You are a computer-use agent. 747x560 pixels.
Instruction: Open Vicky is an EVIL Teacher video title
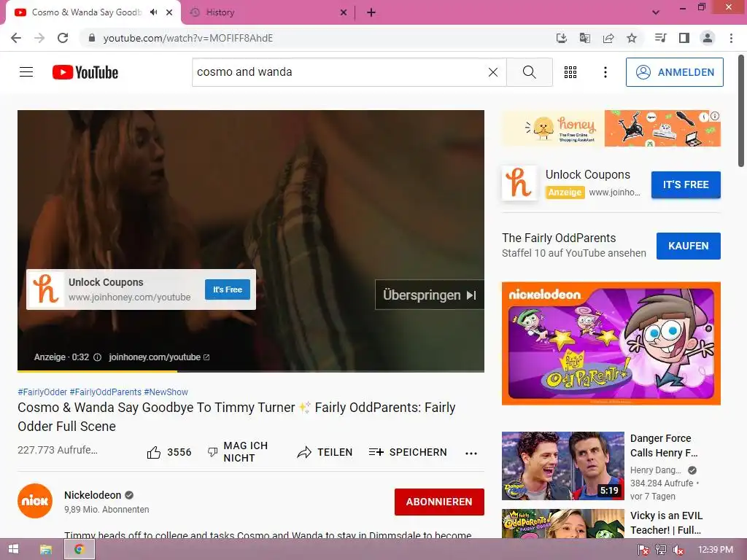point(666,523)
